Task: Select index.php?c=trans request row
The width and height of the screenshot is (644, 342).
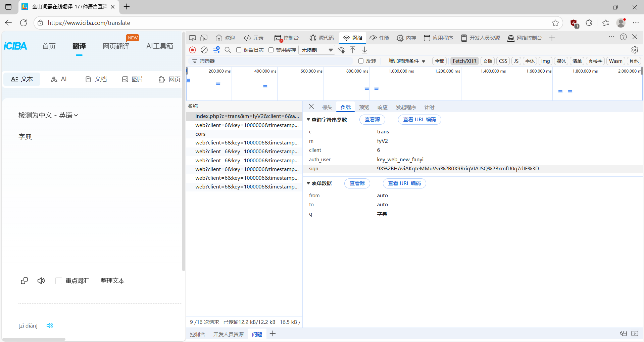Action: coord(244,116)
